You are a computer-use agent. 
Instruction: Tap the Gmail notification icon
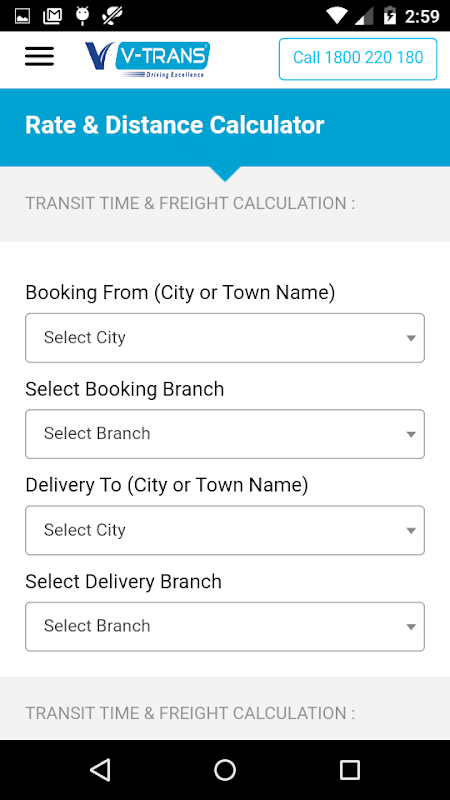(53, 16)
